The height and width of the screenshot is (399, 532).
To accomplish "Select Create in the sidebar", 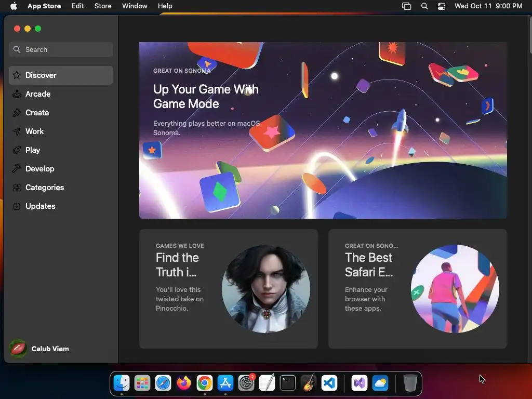I will pos(61,113).
